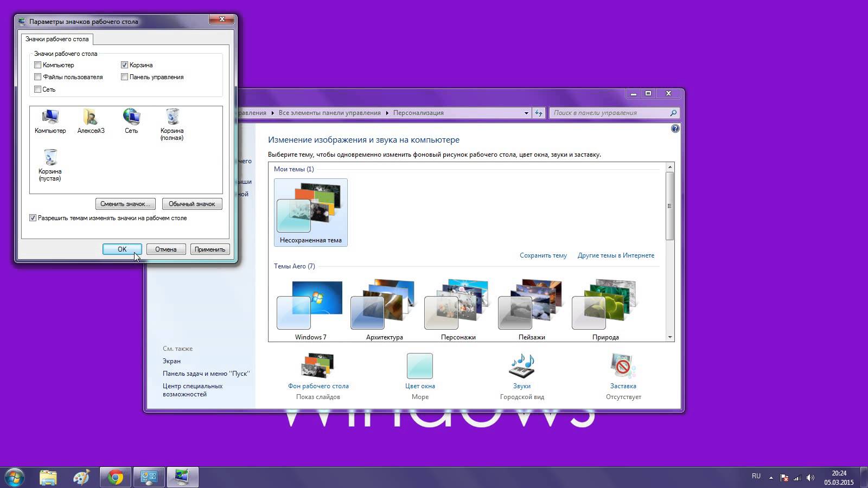
Task: Confirm with the OK button
Action: pos(122,249)
